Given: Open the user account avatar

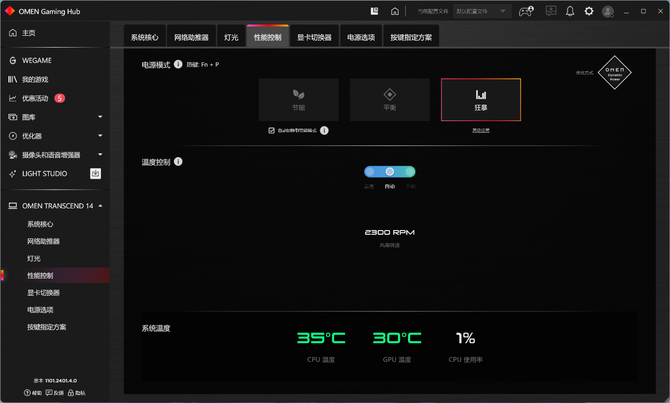Looking at the screenshot, I should [x=608, y=12].
